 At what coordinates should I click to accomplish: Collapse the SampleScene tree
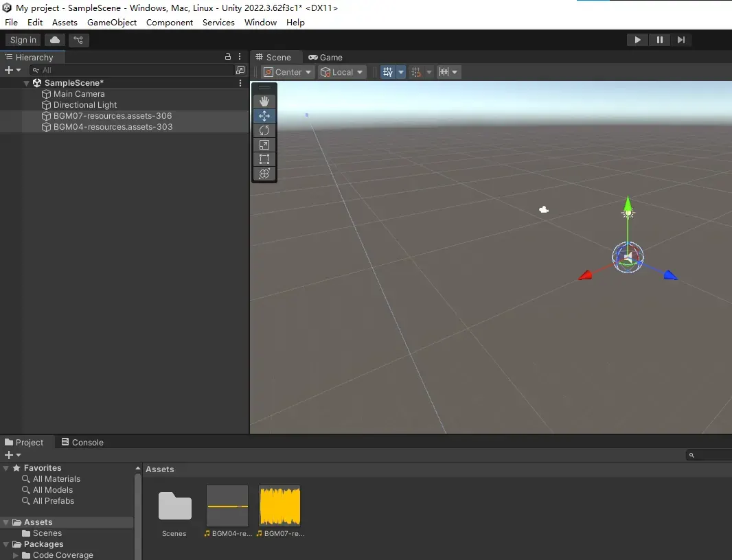[x=27, y=83]
